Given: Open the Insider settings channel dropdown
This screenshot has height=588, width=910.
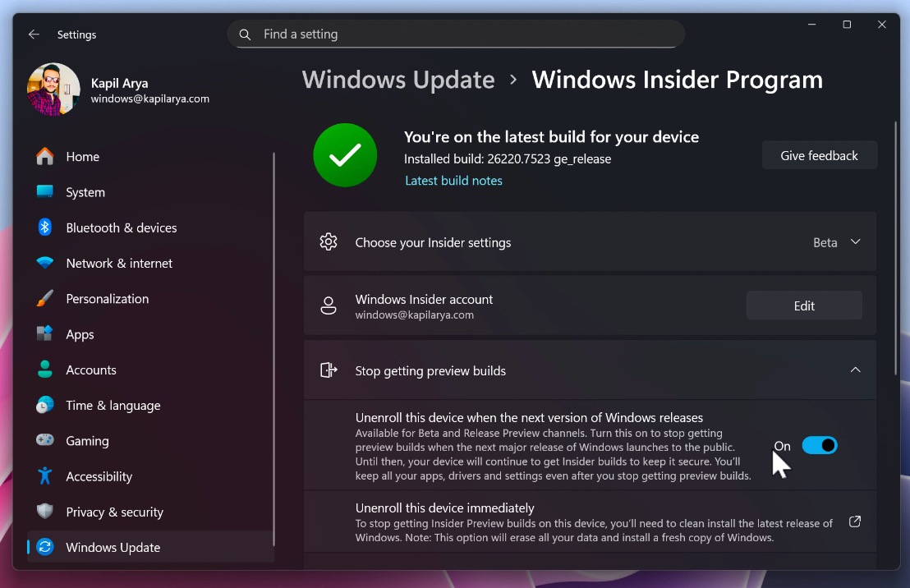Looking at the screenshot, I should click(835, 242).
